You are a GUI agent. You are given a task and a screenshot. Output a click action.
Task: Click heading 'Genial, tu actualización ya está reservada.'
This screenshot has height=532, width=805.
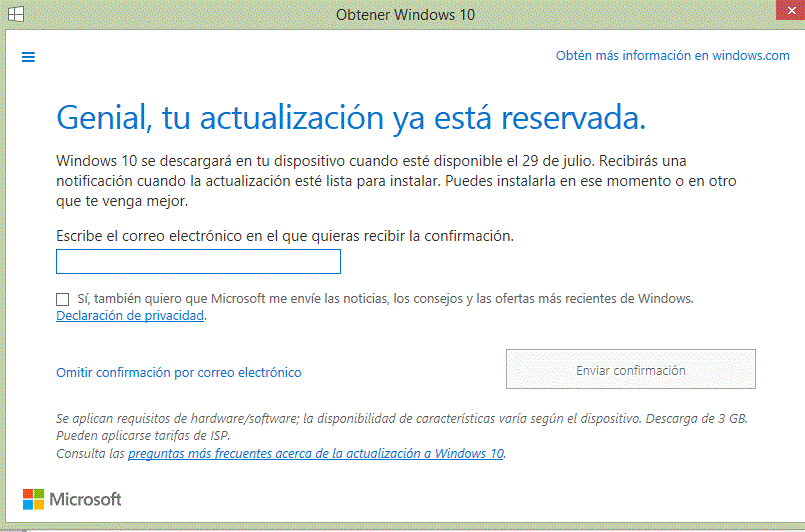coord(351,118)
